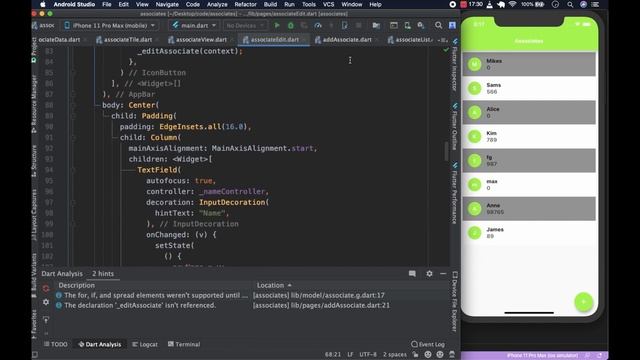640x360 pixels.
Task: Click the Wi-Fi icon in menu bar
Action: click(512, 4)
